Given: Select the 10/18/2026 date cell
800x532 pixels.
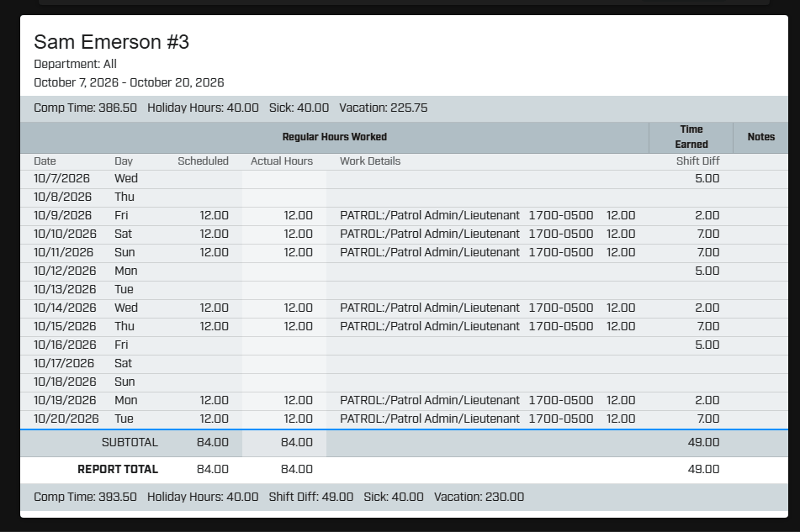Looking at the screenshot, I should click(65, 382).
